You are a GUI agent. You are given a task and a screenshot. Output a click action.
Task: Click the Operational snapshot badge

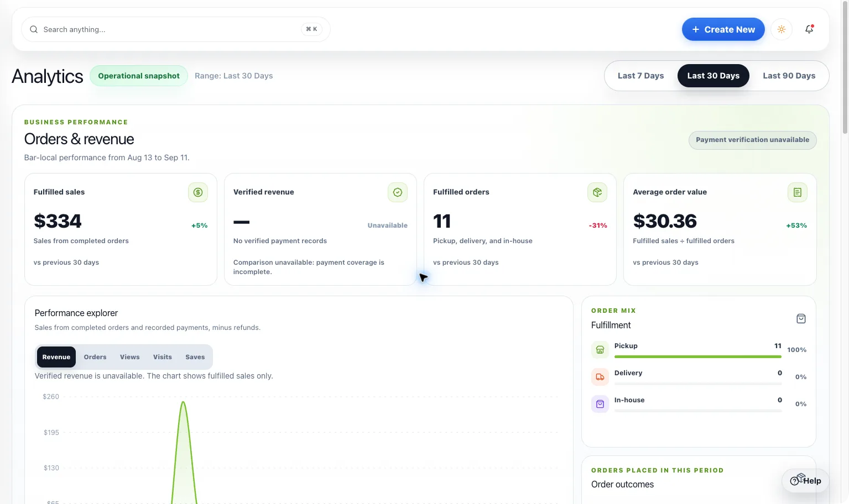click(x=139, y=76)
